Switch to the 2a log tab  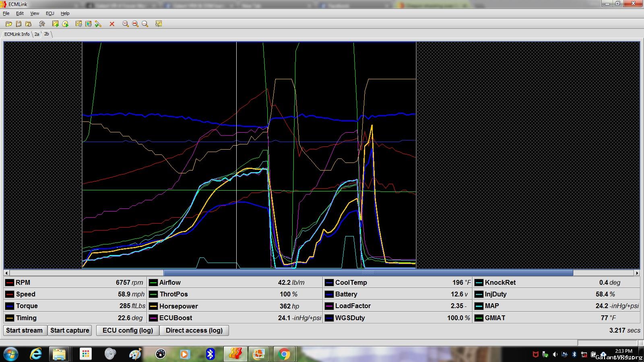click(37, 34)
